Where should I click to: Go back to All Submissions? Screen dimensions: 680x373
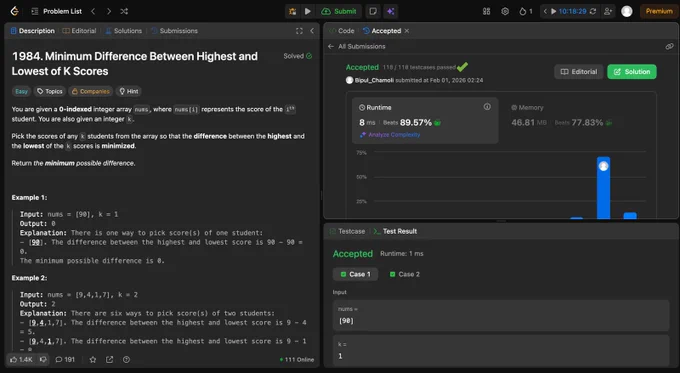356,46
